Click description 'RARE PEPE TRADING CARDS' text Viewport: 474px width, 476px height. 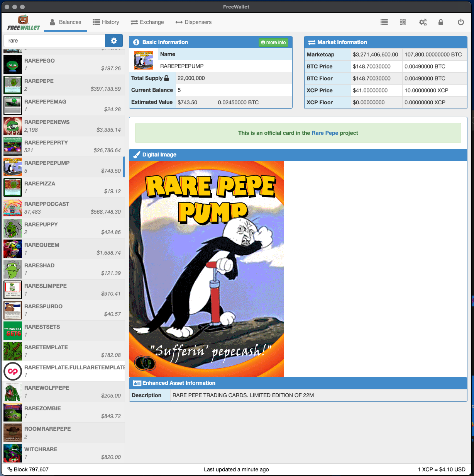(243, 395)
